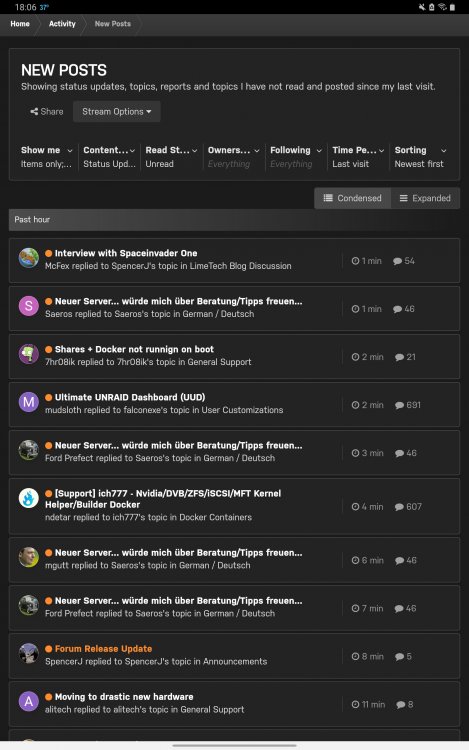The height and width of the screenshot is (750, 469).
Task: Tap the muted sound status icon
Action: [x=422, y=7]
